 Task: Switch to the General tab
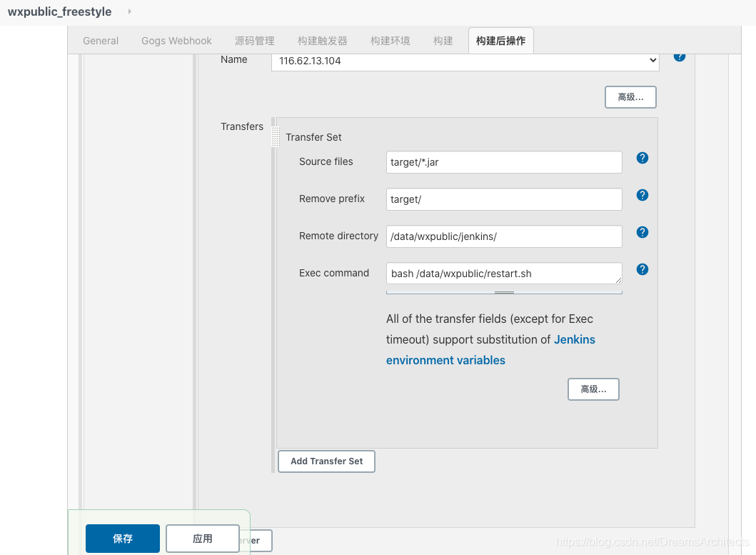click(101, 41)
